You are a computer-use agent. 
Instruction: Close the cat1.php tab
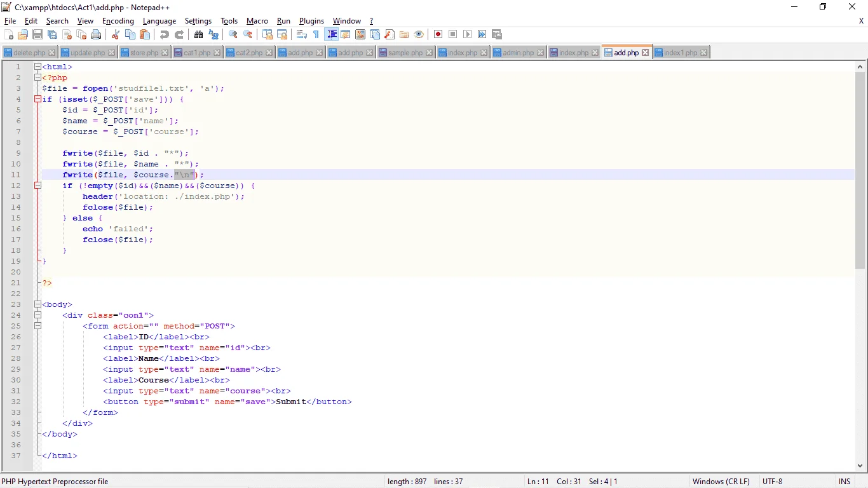click(x=217, y=53)
